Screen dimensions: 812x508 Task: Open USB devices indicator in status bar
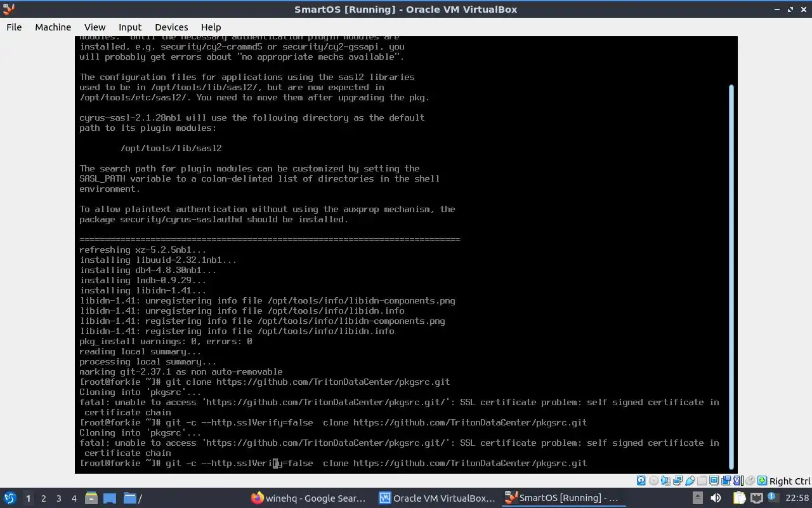690,481
